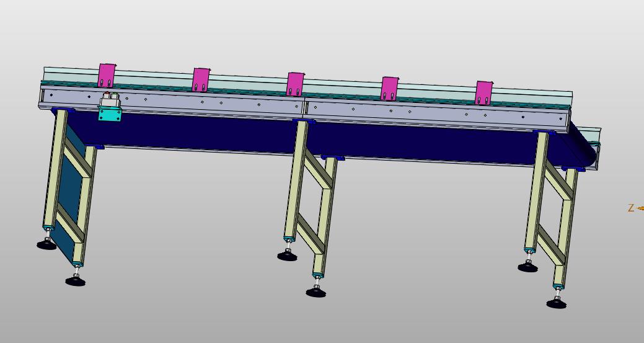Select the rightmost magenta guide rail bracket
The width and height of the screenshot is (644, 343).
click(x=484, y=93)
